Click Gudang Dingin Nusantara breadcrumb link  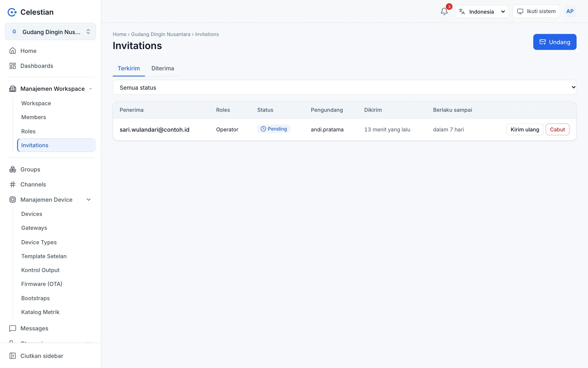coord(161,34)
